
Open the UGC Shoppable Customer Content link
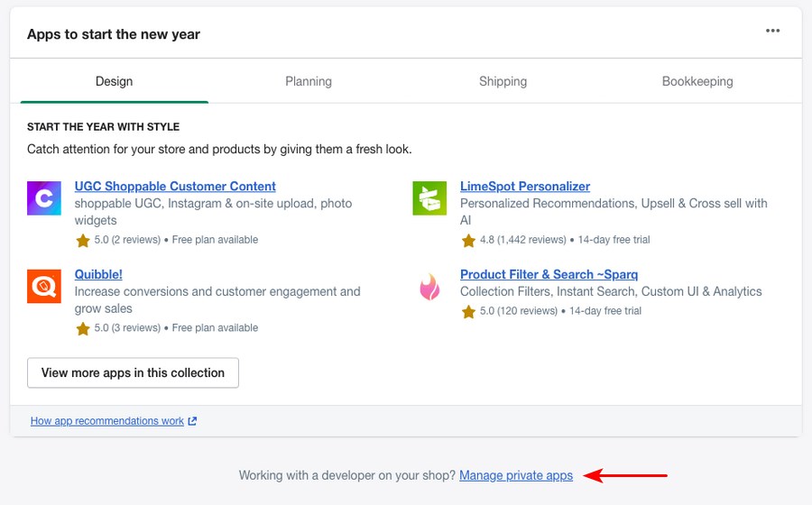point(175,187)
